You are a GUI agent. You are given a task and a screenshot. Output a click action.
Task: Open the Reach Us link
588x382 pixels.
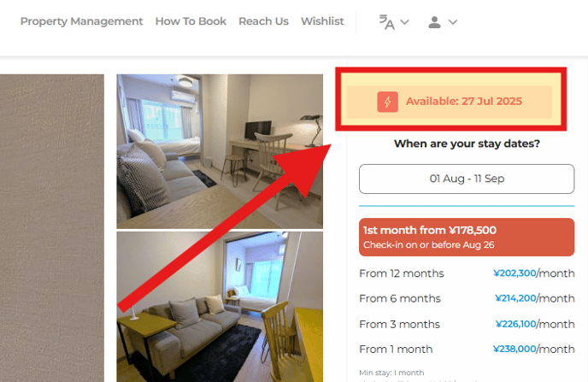pyautogui.click(x=263, y=21)
